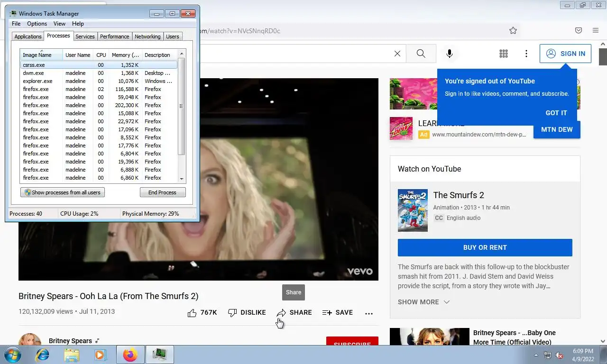This screenshot has height=364, width=607.
Task: Select the csrss.exe process row
Action: (x=99, y=65)
